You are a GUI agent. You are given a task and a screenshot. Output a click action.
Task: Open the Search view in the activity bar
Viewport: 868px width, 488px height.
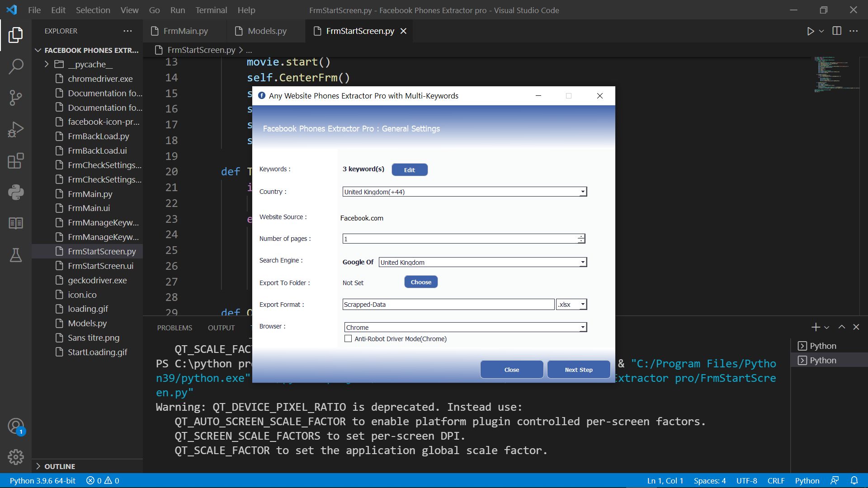click(x=16, y=66)
